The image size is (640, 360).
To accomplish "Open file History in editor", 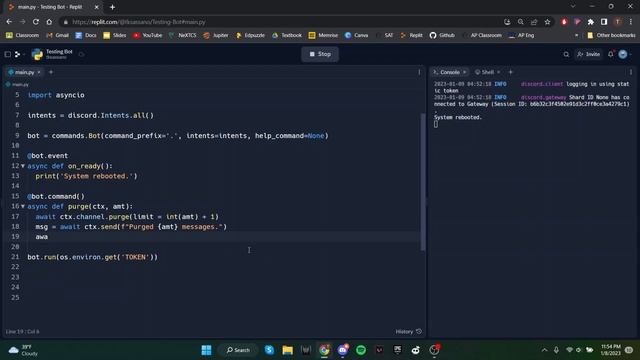I will pyautogui.click(x=408, y=331).
